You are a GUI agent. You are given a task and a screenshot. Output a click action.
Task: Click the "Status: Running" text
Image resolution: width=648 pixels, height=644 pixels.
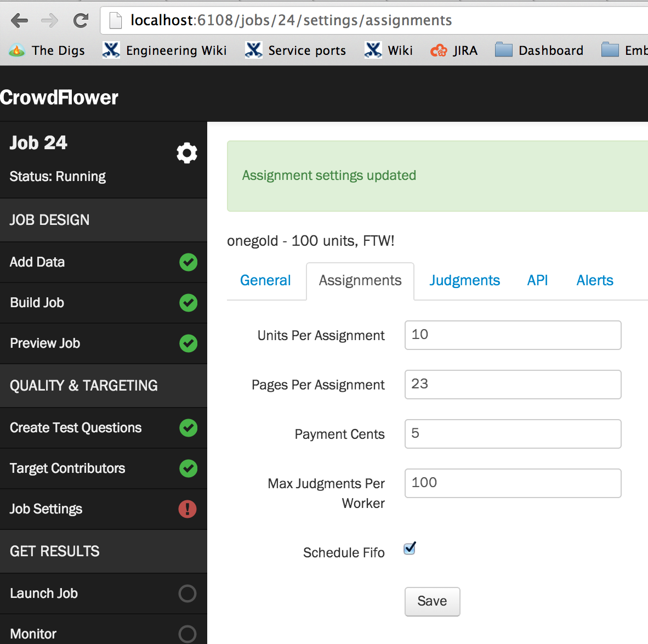pyautogui.click(x=58, y=177)
